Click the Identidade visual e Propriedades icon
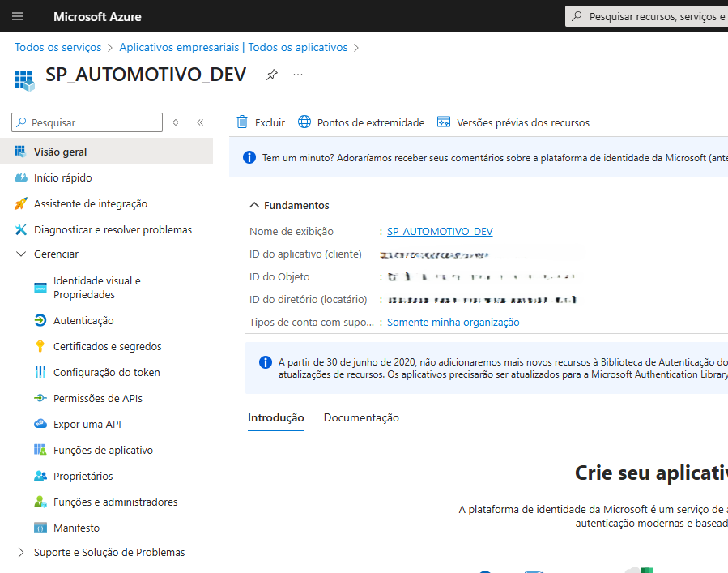The height and width of the screenshot is (573, 728). [40, 288]
